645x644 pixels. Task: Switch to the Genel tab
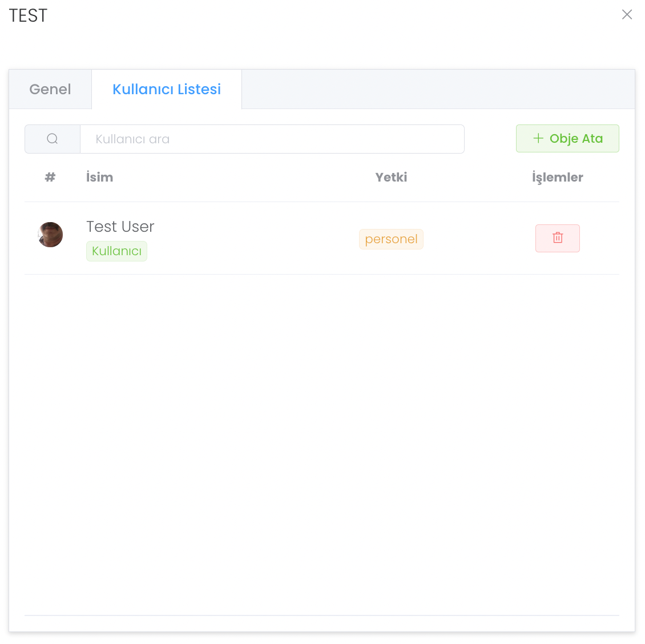(50, 90)
